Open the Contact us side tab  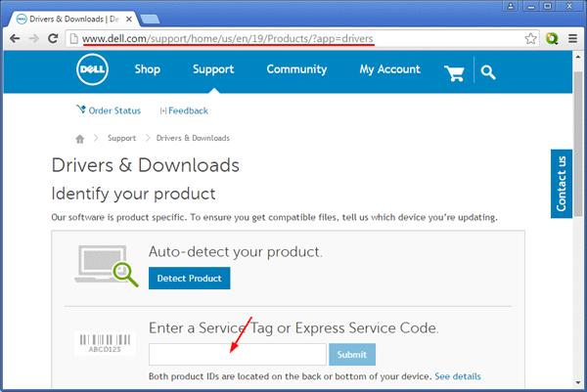click(562, 183)
